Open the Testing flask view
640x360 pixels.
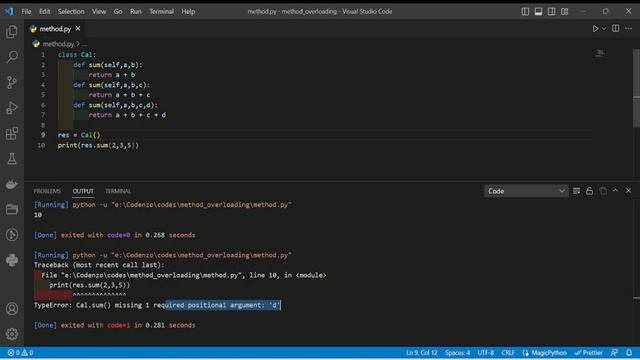click(x=12, y=159)
